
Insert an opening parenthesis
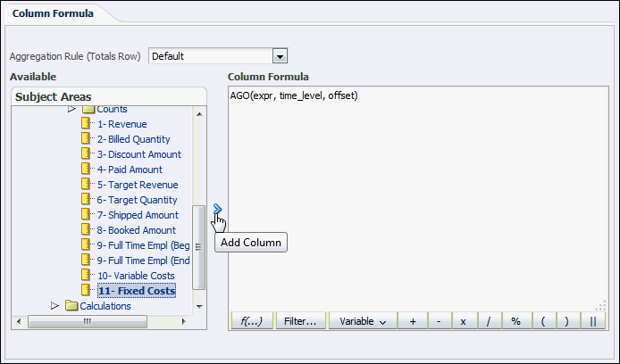click(x=541, y=321)
